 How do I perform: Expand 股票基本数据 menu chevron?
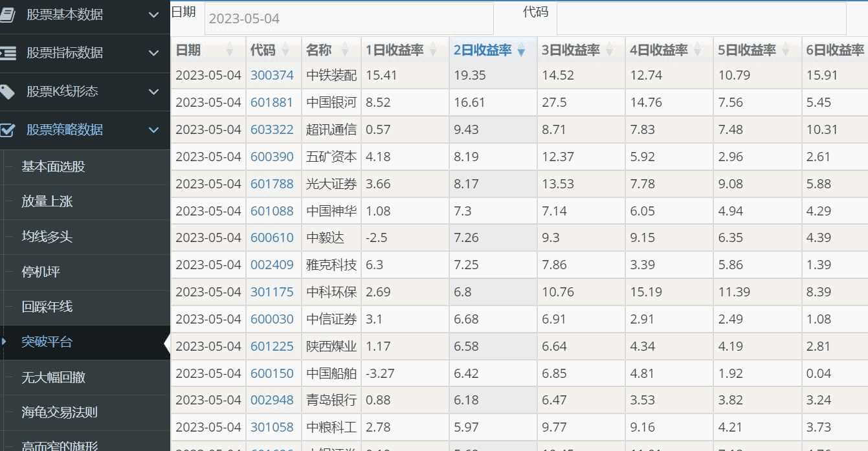153,15
